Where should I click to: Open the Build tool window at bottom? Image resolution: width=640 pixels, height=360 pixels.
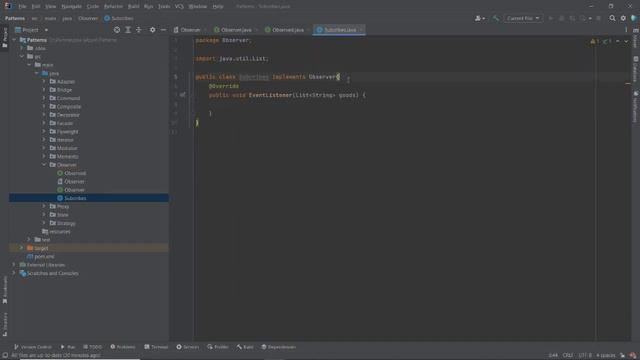245,347
